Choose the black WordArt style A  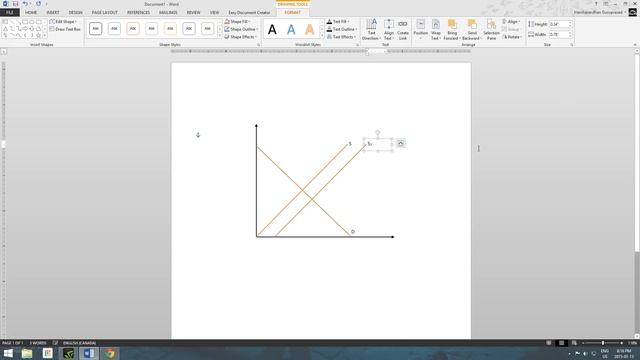(272, 29)
